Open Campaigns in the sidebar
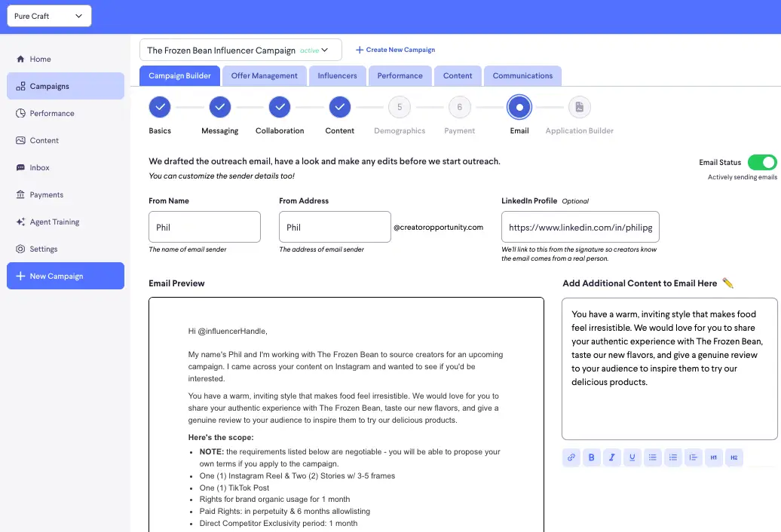781x532 pixels. [x=66, y=86]
